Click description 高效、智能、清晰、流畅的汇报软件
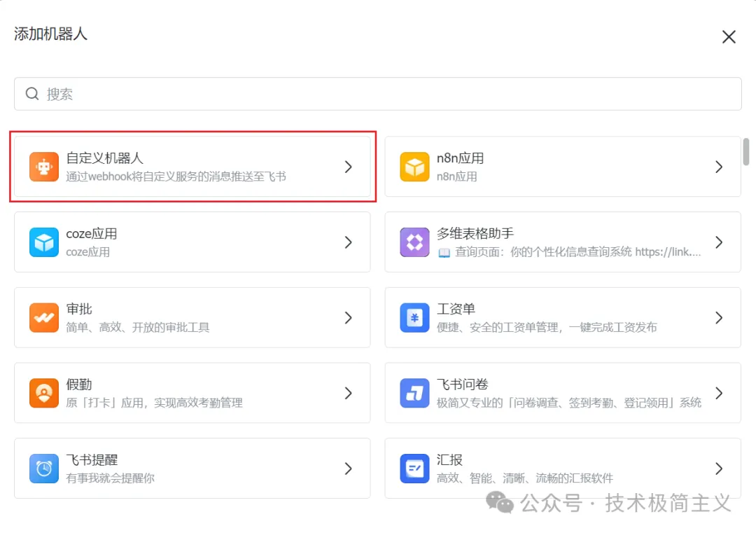The image size is (756, 533). pyautogui.click(x=525, y=478)
